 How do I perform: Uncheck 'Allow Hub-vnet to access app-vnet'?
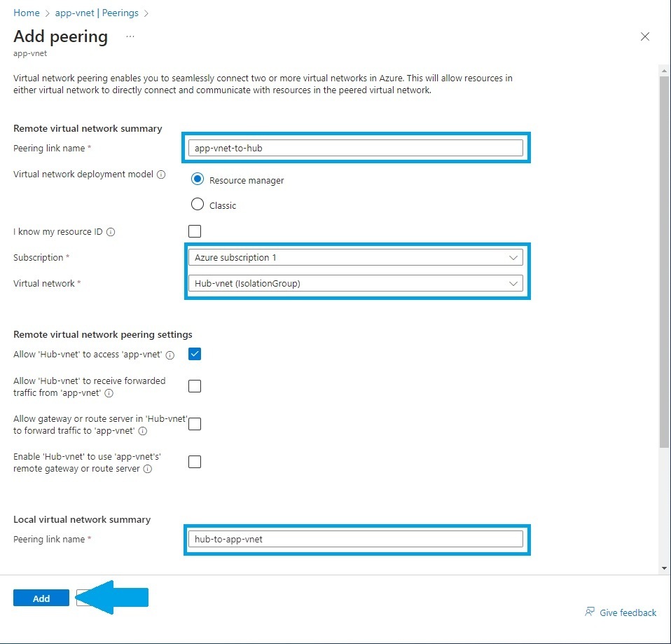click(x=194, y=354)
